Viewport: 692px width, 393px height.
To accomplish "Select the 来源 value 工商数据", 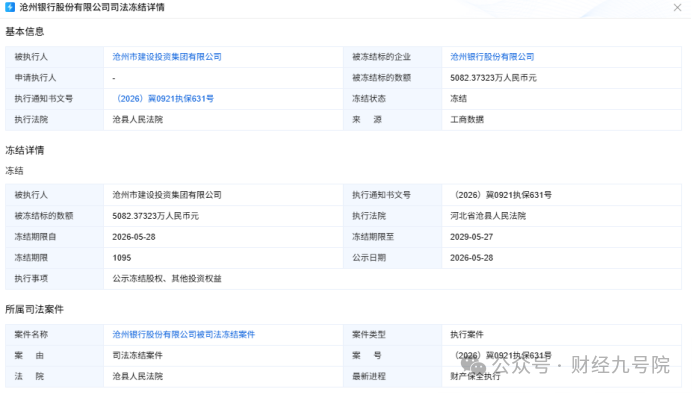I will tap(466, 120).
